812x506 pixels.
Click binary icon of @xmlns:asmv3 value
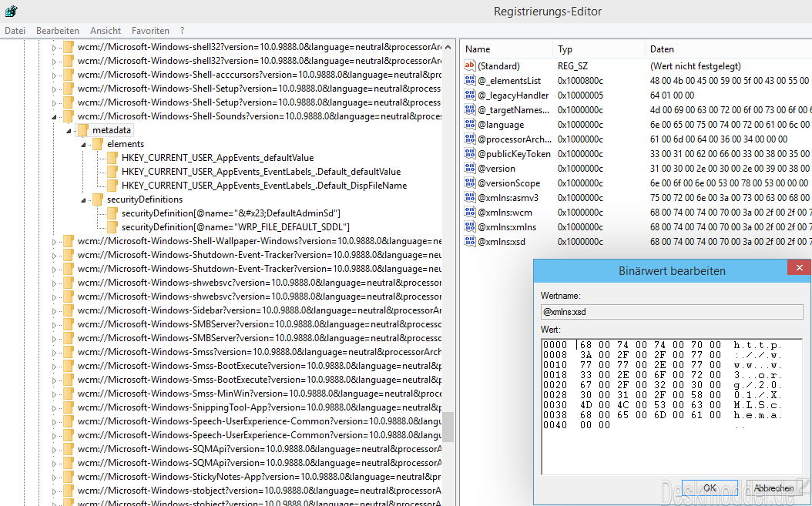click(x=470, y=197)
